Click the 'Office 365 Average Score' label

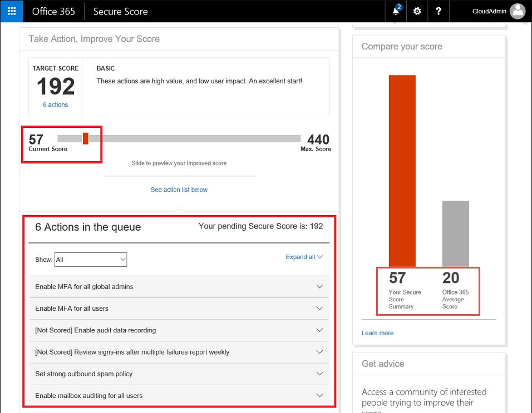(x=455, y=299)
